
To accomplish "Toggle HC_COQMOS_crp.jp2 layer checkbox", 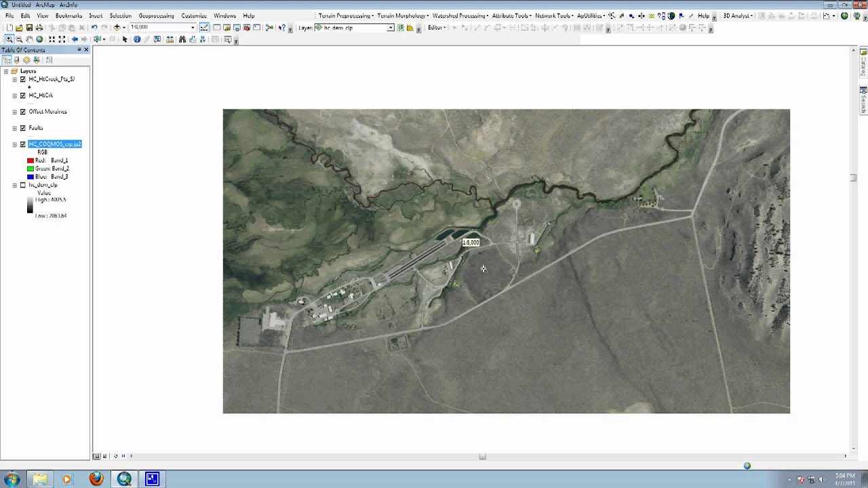I will [x=23, y=144].
